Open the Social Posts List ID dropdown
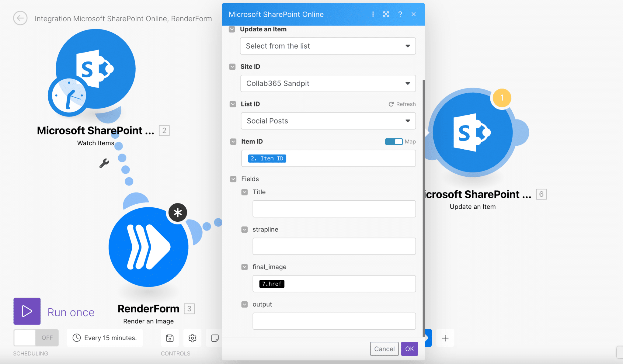The height and width of the screenshot is (364, 623). pos(328,121)
